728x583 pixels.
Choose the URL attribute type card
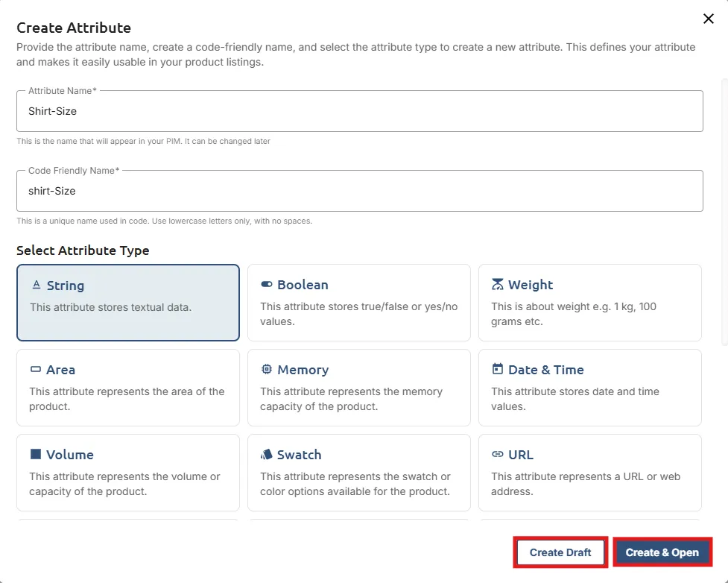click(x=590, y=473)
